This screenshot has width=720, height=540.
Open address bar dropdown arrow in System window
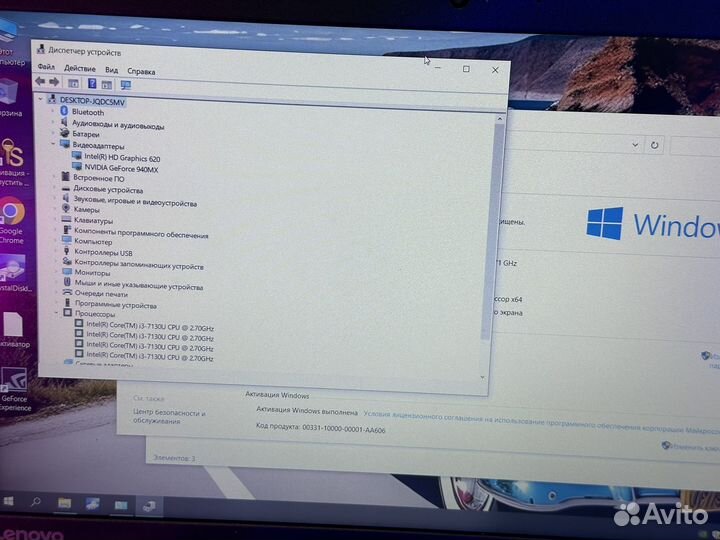[635, 145]
